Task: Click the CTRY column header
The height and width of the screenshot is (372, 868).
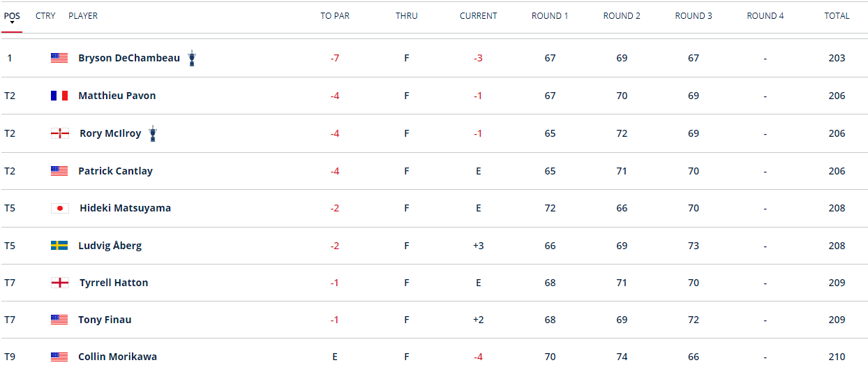Action: click(x=45, y=16)
